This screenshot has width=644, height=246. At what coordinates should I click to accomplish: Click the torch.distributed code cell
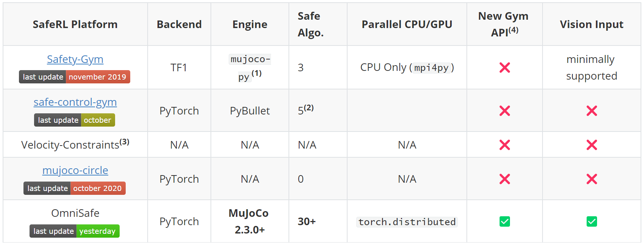(407, 222)
